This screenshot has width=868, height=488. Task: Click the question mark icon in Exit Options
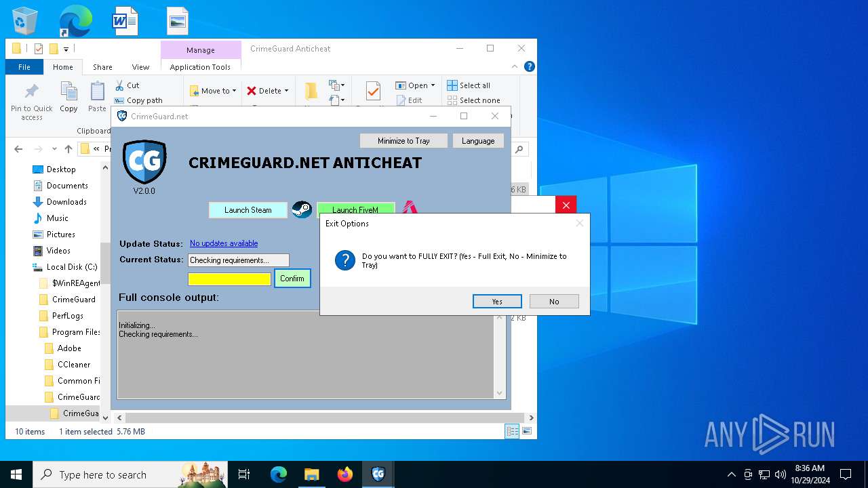click(345, 260)
